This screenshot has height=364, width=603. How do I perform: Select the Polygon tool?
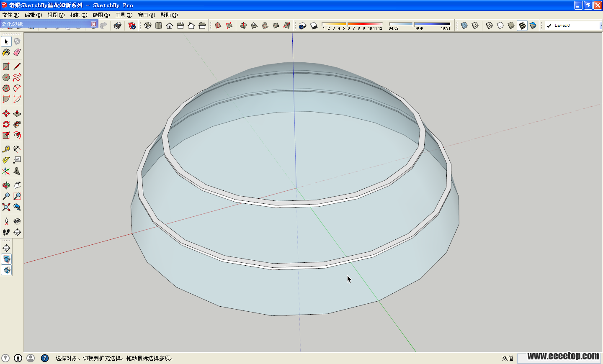6,88
